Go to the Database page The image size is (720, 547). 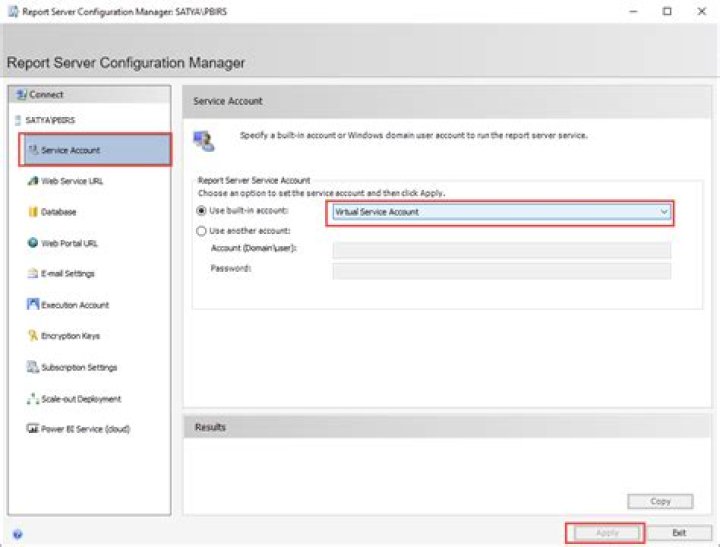coord(58,212)
